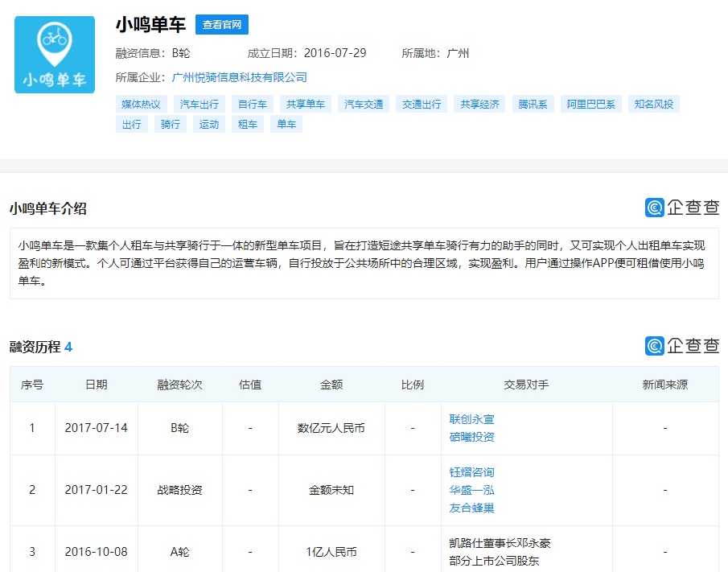
Task: Click the 小鸣单车 app logo image
Action: [x=55, y=54]
